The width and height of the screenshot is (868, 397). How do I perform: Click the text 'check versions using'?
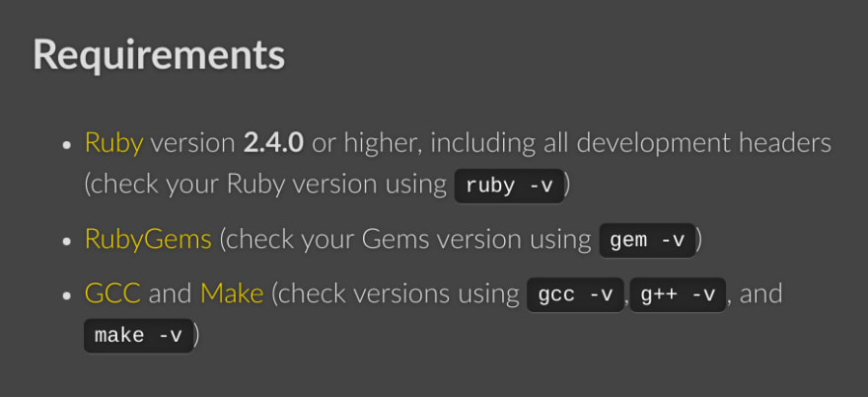pyautogui.click(x=398, y=293)
